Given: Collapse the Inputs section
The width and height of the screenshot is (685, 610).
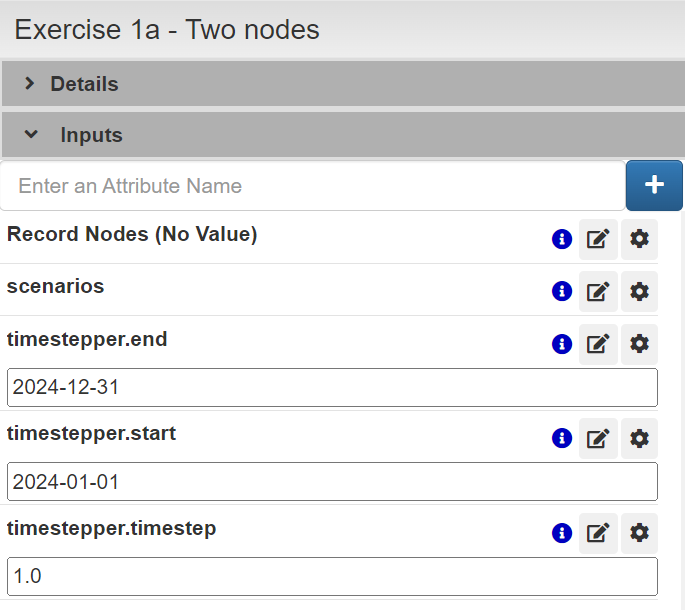Looking at the screenshot, I should (90, 134).
